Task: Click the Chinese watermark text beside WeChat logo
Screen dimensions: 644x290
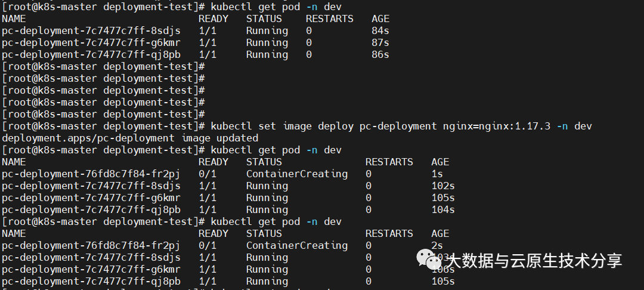Action: pyautogui.click(x=534, y=261)
